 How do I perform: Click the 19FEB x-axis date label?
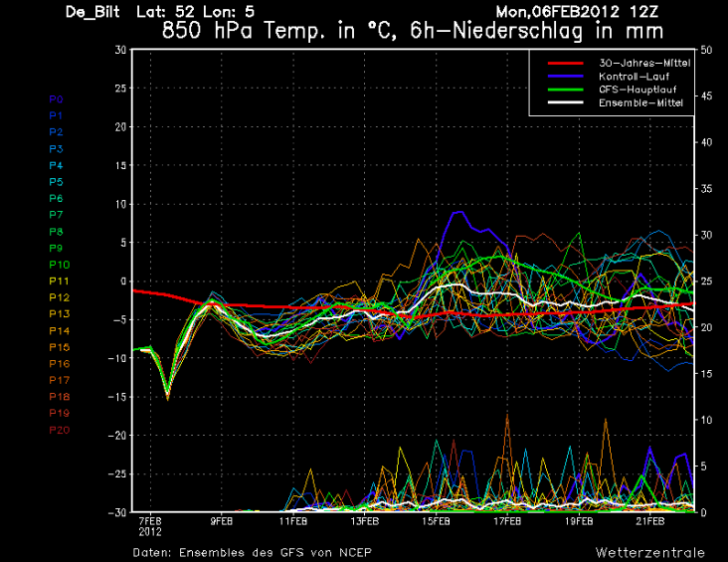tap(579, 521)
